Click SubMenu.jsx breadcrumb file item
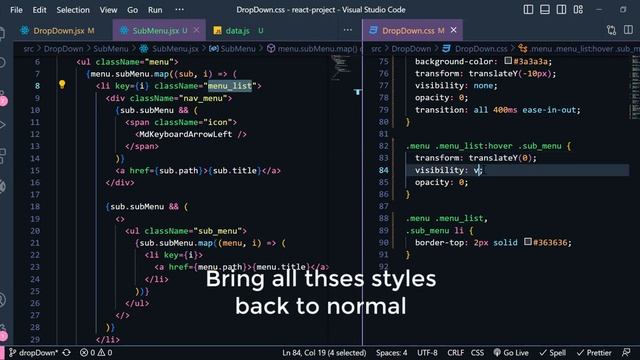The image size is (640, 360). click(175, 49)
